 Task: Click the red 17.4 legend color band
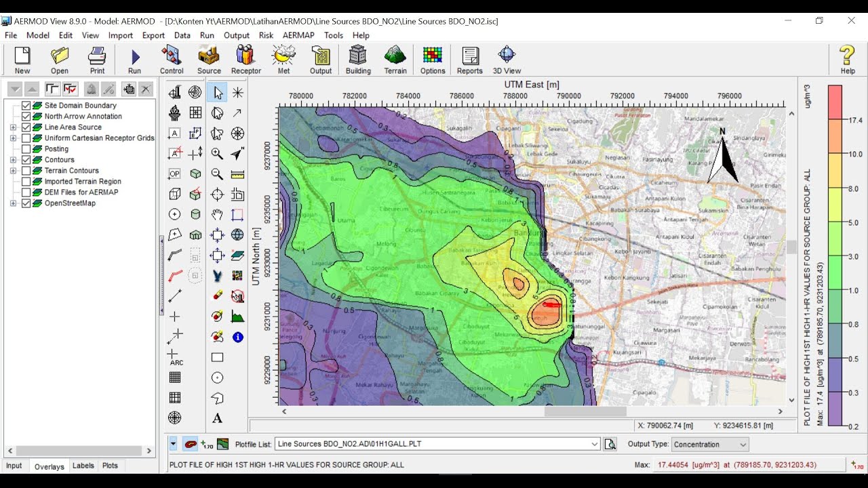[x=835, y=102]
